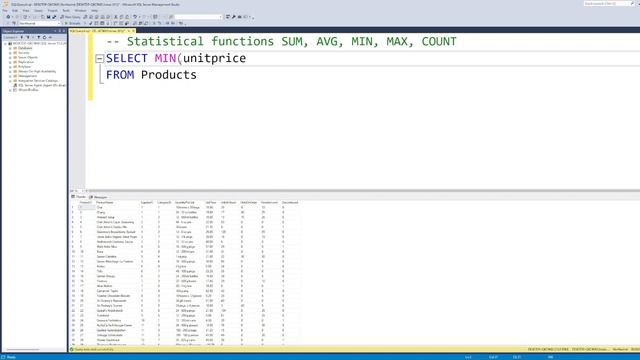
Task: Click the Execute button in SQL toolbar
Action: click(x=73, y=24)
